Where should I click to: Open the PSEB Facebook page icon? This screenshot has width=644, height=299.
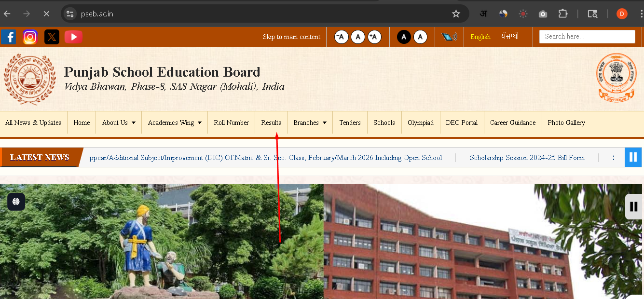[8, 37]
